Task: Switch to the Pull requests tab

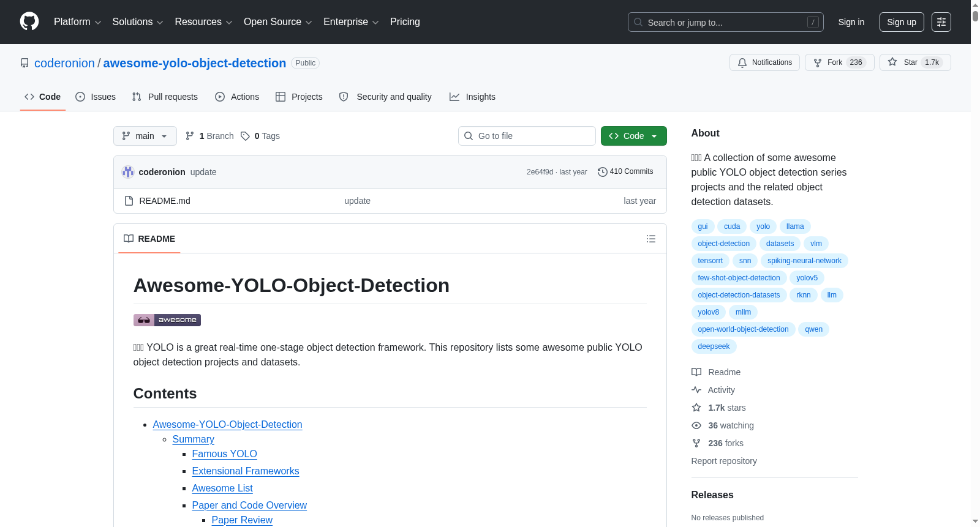Action: pos(165,97)
